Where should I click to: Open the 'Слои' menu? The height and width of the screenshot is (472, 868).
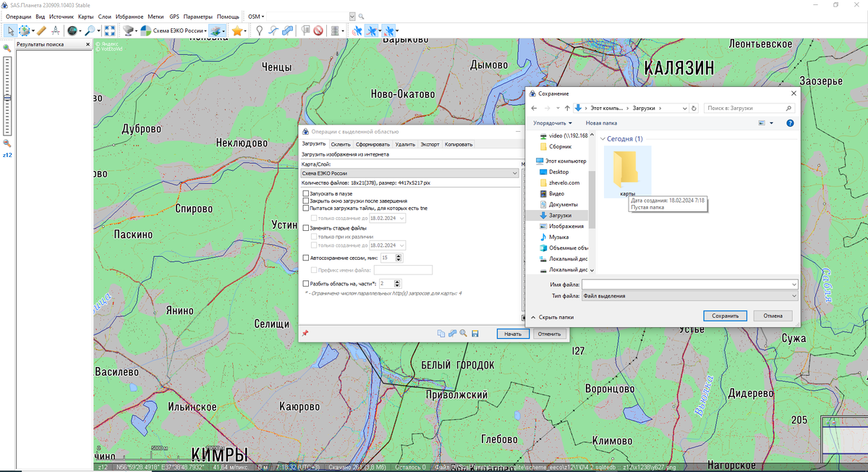(x=105, y=16)
